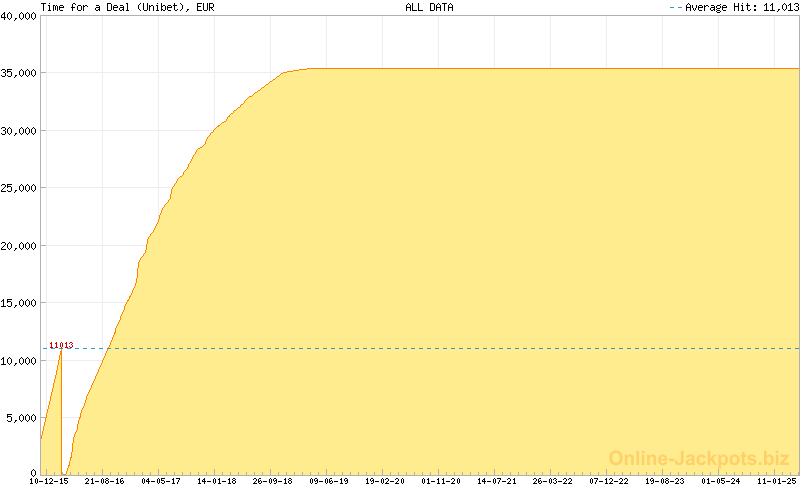Image resolution: width=800 pixels, height=490 pixels.
Task: Select the 'ALL DATA' heading
Action: pos(427,7)
